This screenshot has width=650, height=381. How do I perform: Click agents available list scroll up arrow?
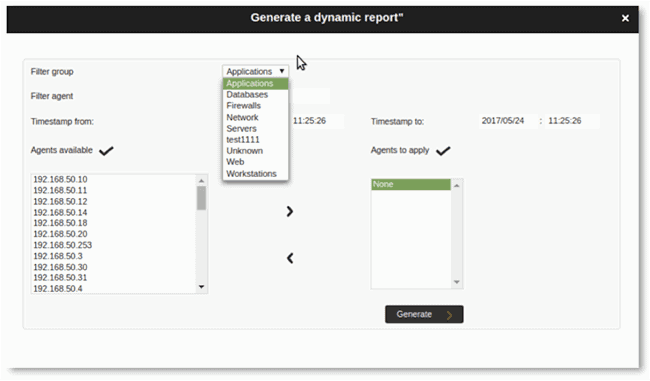click(x=201, y=180)
